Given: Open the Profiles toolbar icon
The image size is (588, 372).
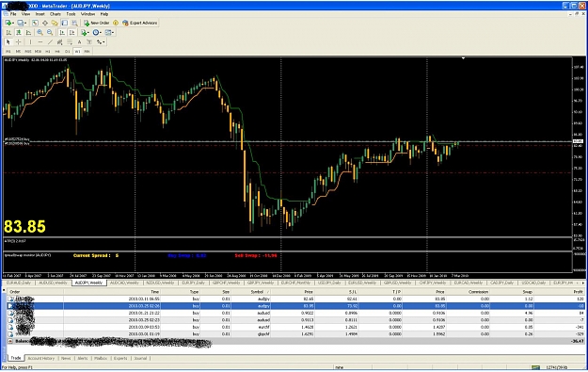Looking at the screenshot, I should (x=22, y=23).
